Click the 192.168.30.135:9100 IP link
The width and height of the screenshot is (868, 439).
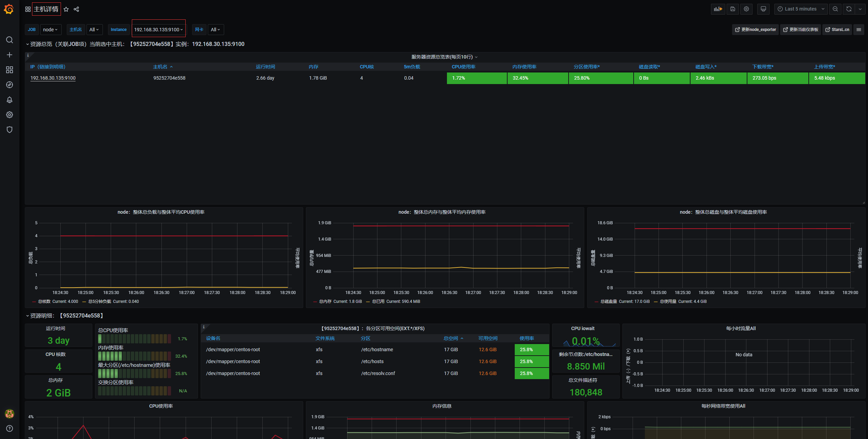53,78
